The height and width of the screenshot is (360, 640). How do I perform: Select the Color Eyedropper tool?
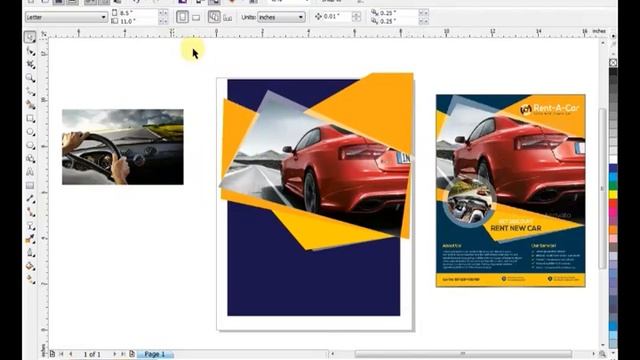[30, 239]
